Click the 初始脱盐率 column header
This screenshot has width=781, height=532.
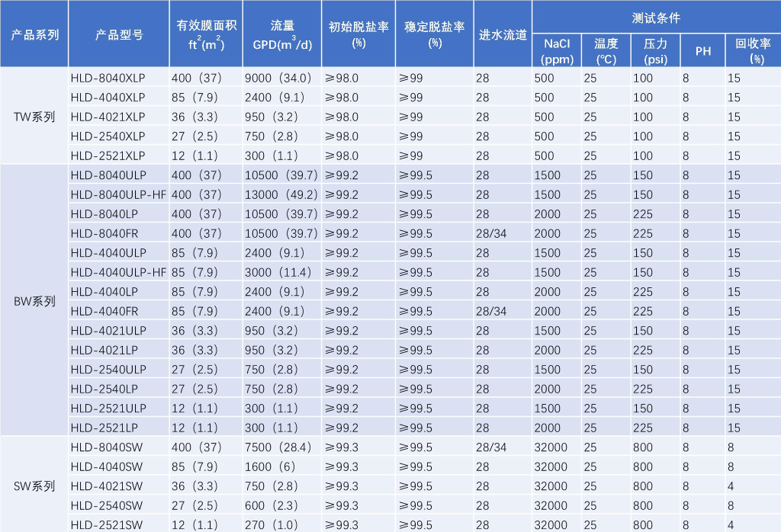pyautogui.click(x=358, y=34)
